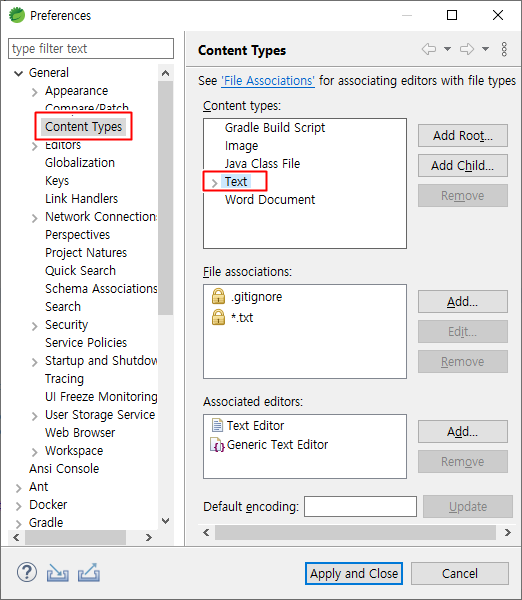522x600 pixels.
Task: Select Java Class File content type
Action: [262, 163]
